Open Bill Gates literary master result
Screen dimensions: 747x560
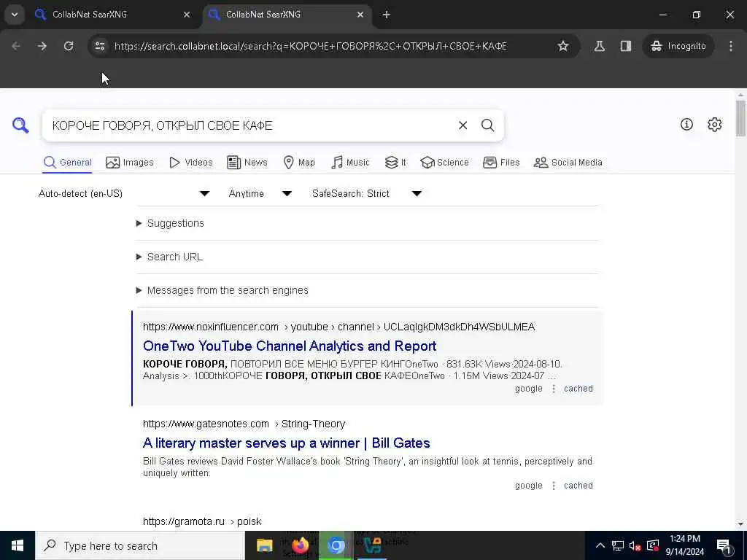pos(286,443)
